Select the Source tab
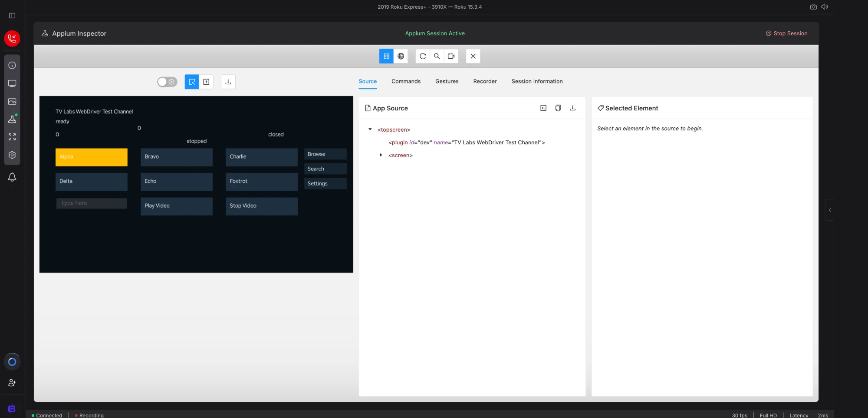This screenshot has height=418, width=868. pyautogui.click(x=368, y=81)
